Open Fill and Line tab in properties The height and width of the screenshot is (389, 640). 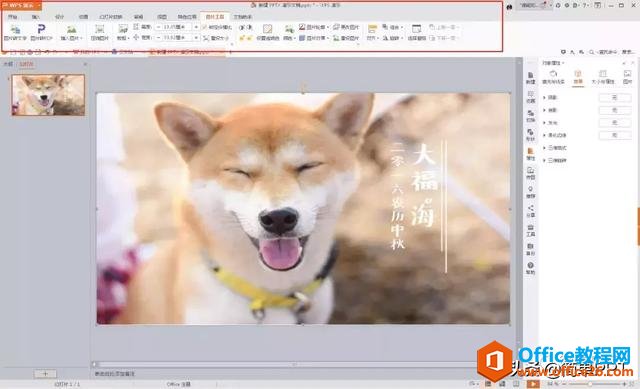[553, 77]
